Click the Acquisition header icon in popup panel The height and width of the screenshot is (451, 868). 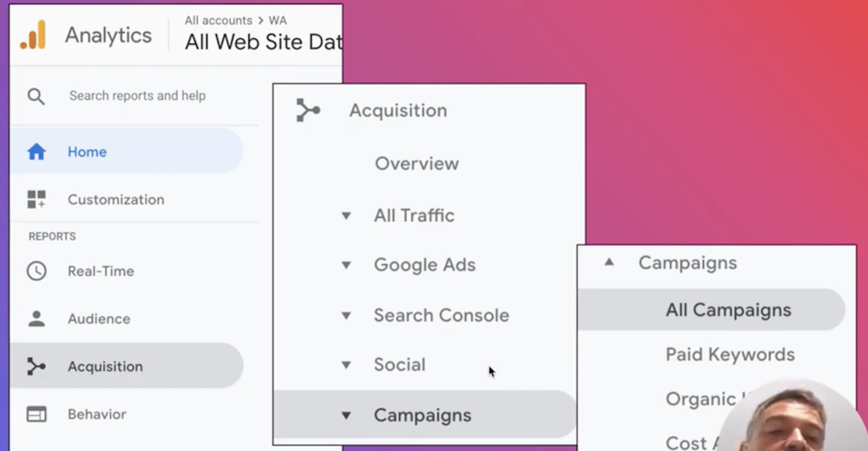click(308, 110)
